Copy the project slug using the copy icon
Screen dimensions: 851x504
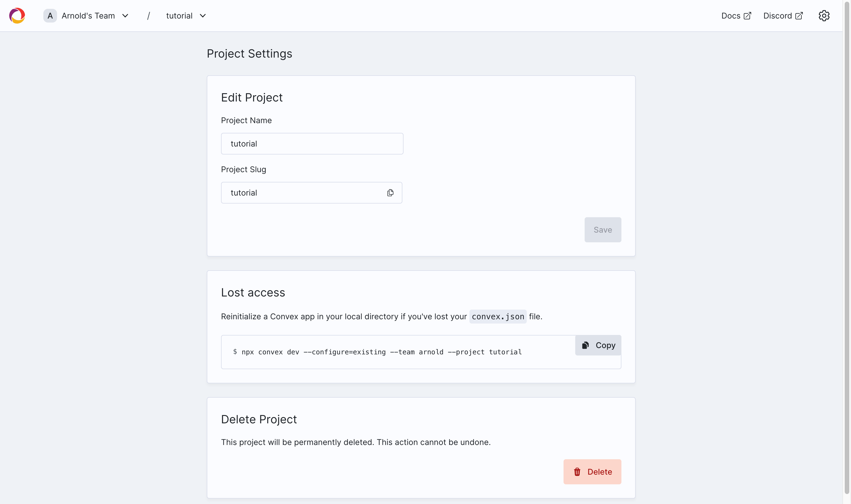pos(390,193)
